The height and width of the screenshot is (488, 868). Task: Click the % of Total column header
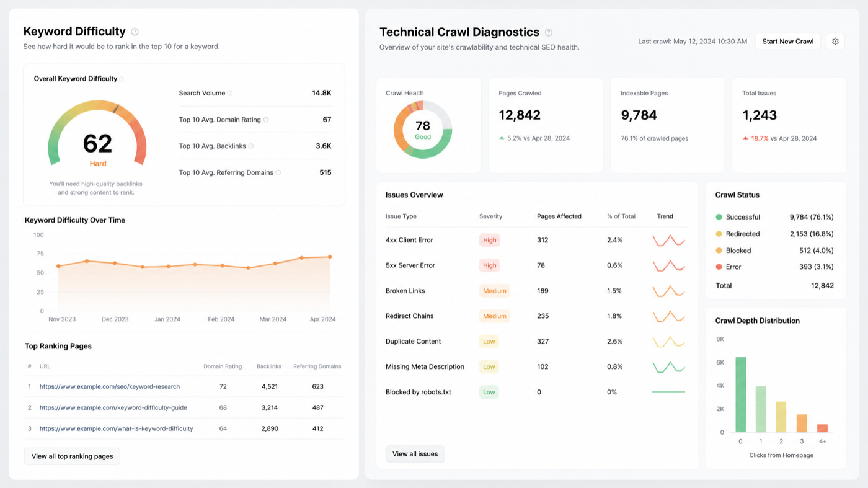pos(621,216)
